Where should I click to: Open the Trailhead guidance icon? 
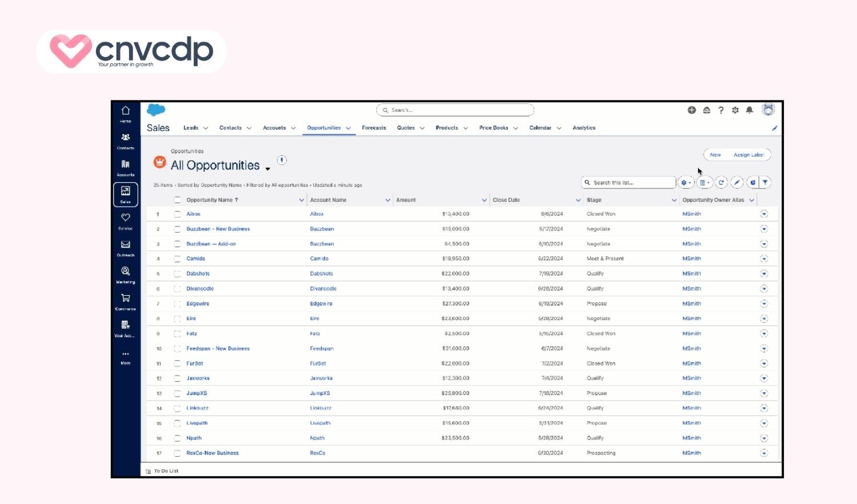[x=707, y=110]
